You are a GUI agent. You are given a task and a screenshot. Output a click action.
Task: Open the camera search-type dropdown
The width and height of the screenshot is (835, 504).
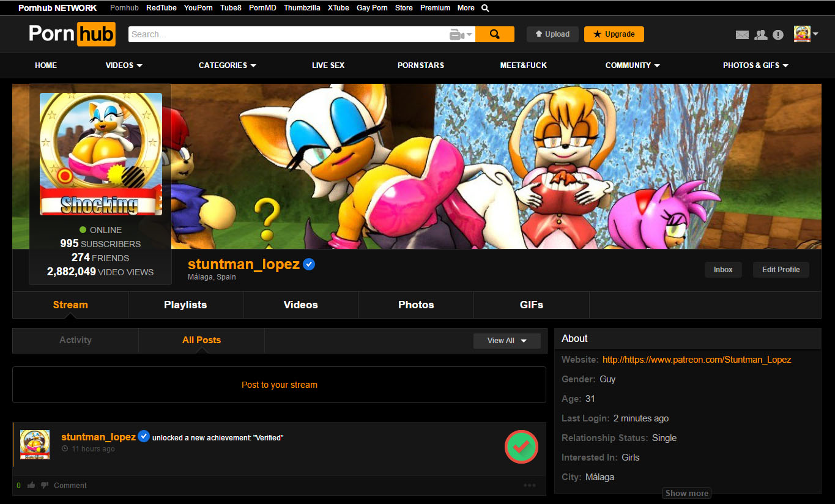[461, 35]
